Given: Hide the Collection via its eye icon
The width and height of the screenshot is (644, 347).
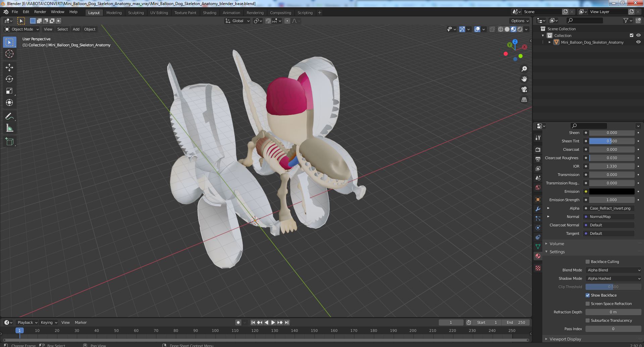Looking at the screenshot, I should [638, 35].
